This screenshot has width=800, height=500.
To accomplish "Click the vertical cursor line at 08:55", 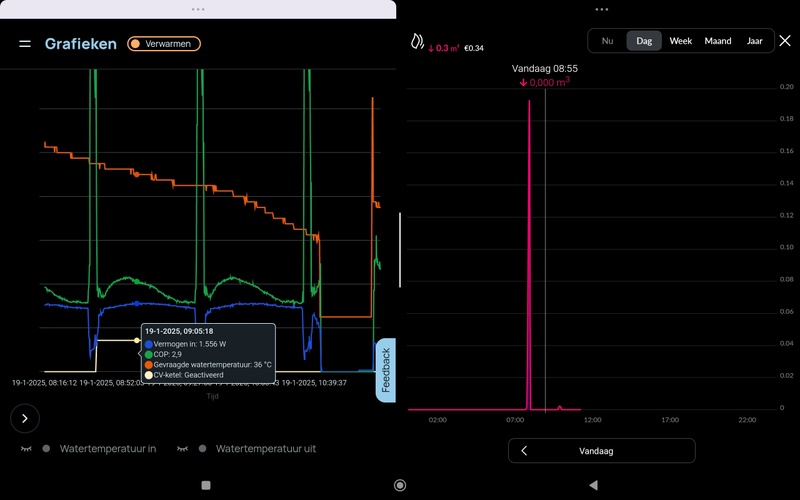I will (x=545, y=250).
